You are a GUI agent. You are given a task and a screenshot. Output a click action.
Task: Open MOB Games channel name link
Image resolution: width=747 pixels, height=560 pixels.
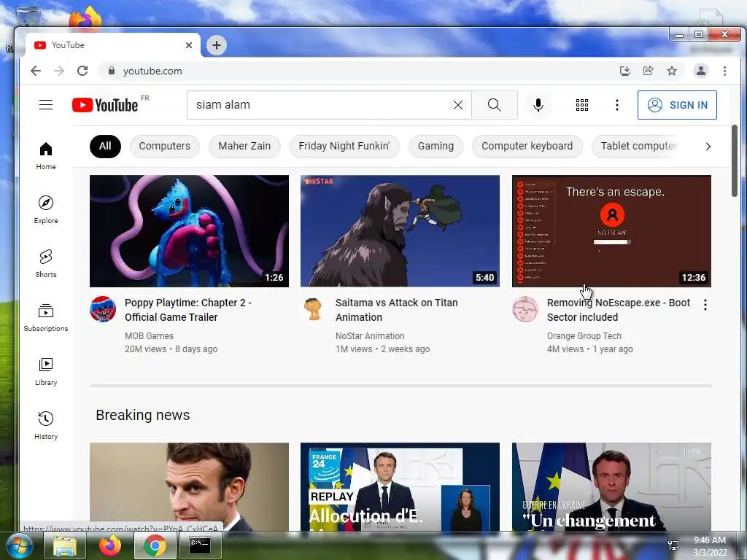point(149,335)
